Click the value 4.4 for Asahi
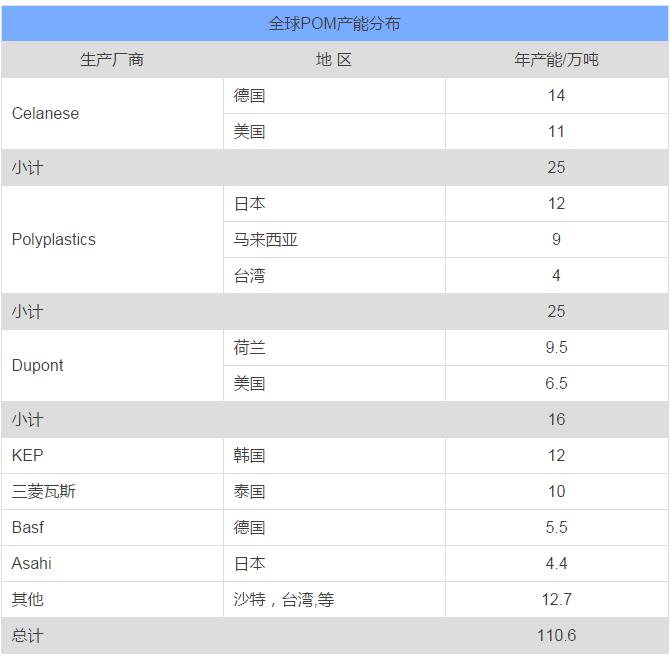 coord(556,563)
